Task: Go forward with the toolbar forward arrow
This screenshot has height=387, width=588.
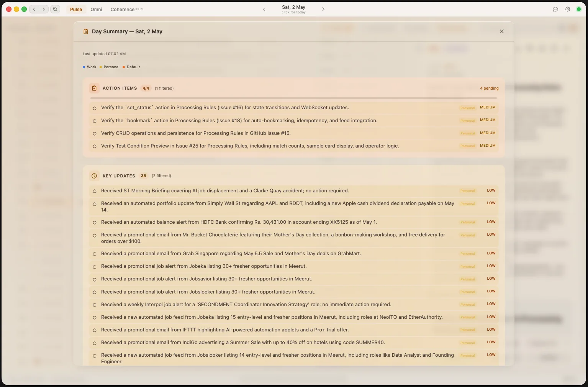Action: 44,9
